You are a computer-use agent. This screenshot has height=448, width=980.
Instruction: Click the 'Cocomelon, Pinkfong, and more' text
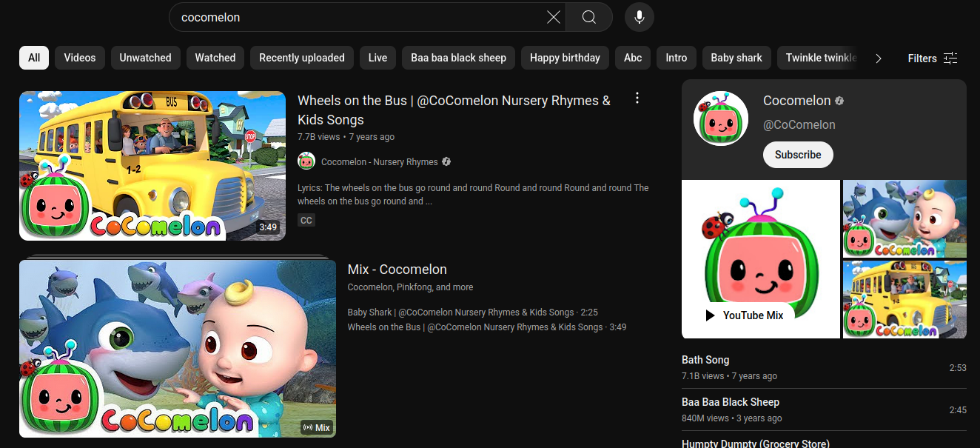(410, 287)
